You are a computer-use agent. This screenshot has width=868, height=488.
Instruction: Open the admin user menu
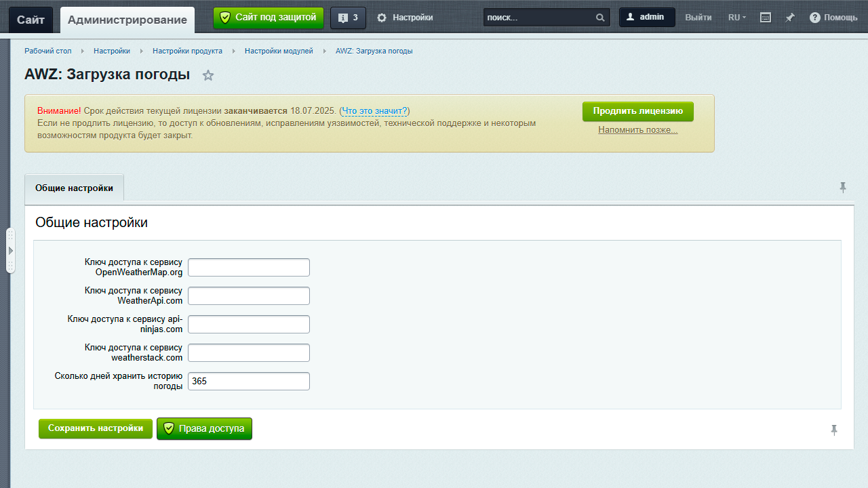tap(646, 18)
